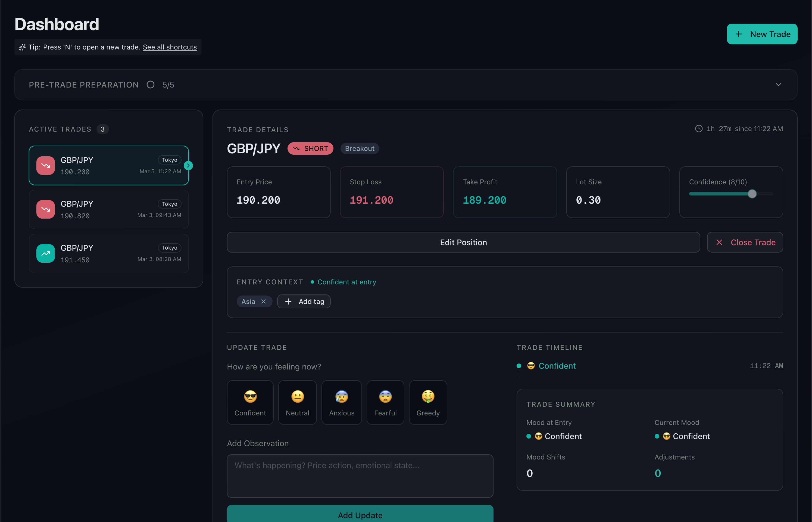Click the green uptrend icon on the 191.450 trade
812x522 pixels.
(x=45, y=253)
